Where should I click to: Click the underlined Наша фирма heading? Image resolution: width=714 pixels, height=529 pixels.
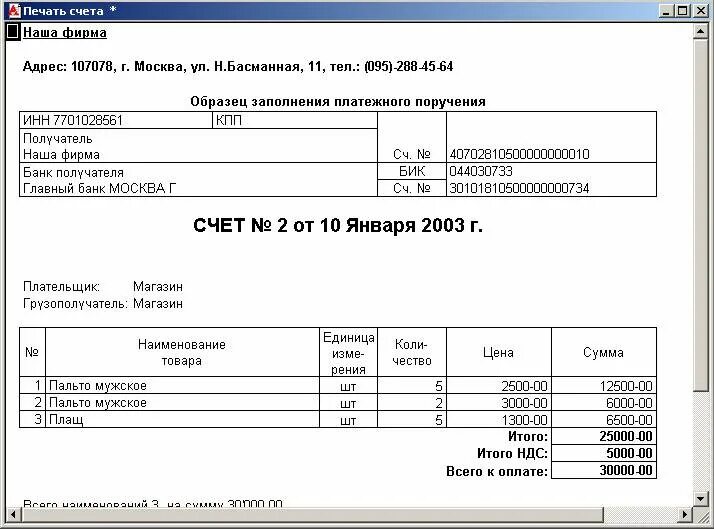(x=65, y=33)
